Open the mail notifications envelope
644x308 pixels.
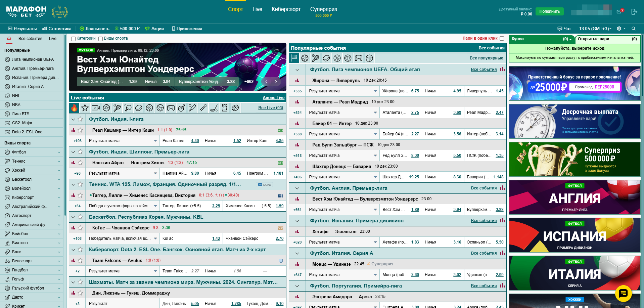pos(619,12)
